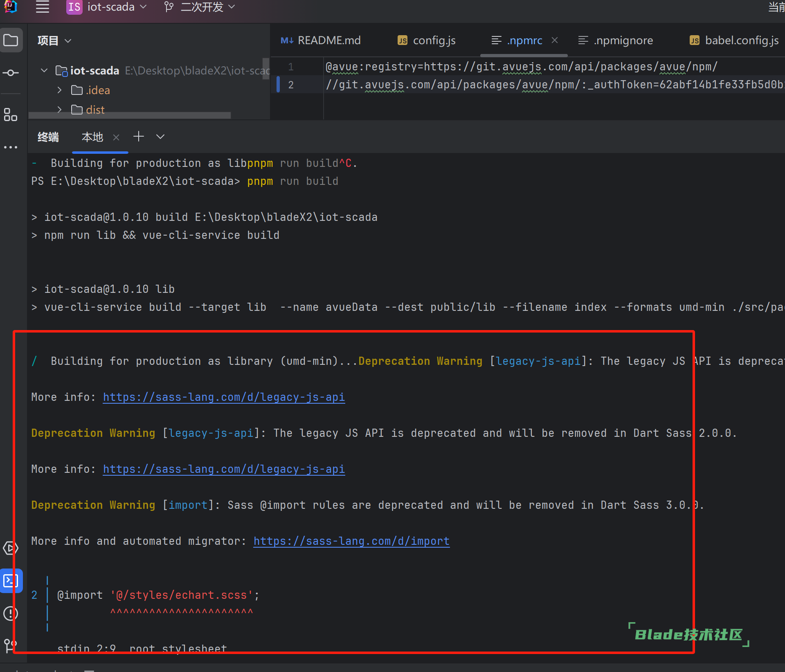Viewport: 785px width, 672px height.
Task: Open the Services tool window icon
Action: 11,548
